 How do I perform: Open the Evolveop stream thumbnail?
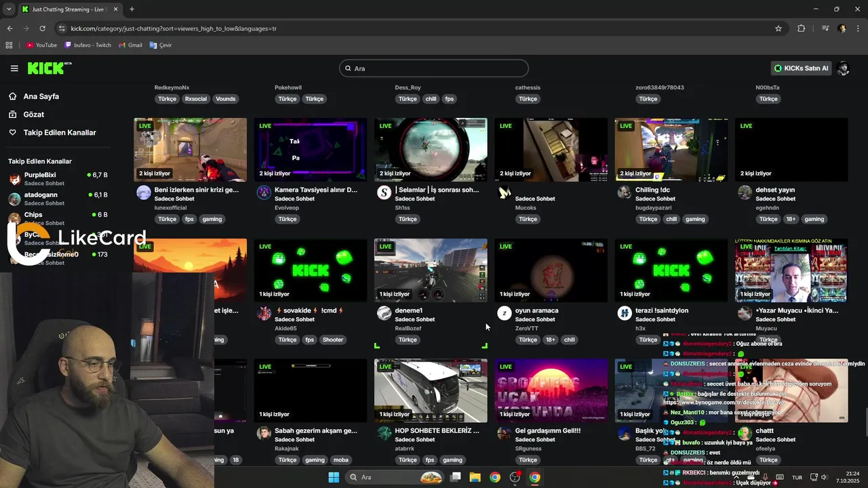[x=311, y=150]
